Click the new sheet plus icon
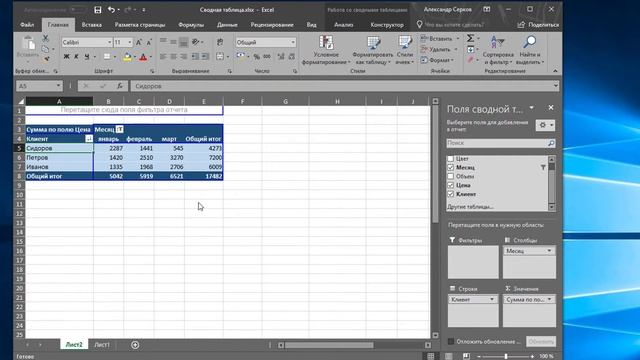The image size is (640, 360). coord(135,345)
